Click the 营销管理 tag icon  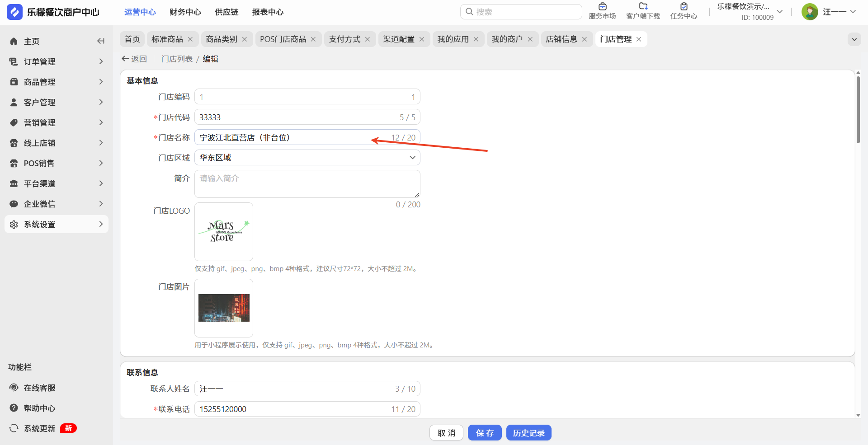(x=14, y=122)
